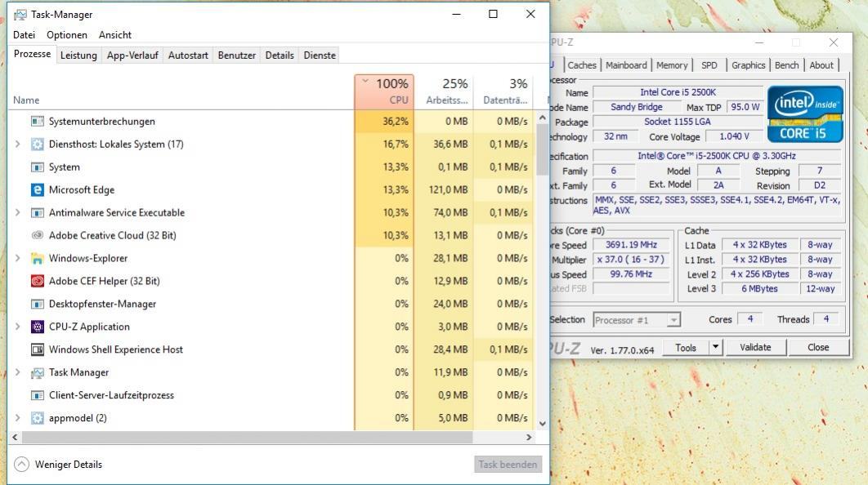
Task: Click the CPU-Z Application chip icon
Action: 37,327
